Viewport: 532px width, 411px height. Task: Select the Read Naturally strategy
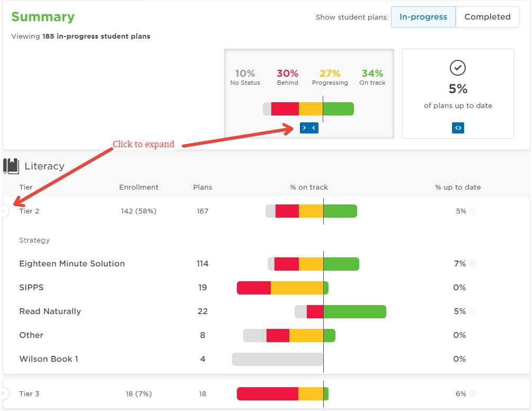point(50,311)
